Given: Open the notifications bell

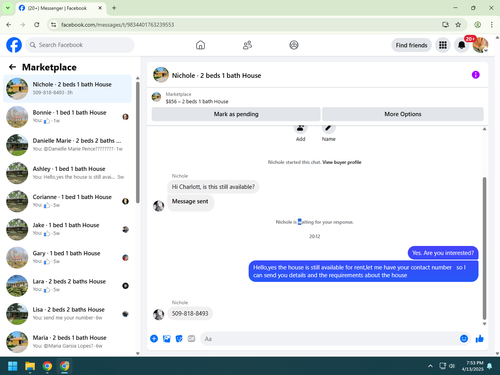Looking at the screenshot, I should [x=461, y=45].
